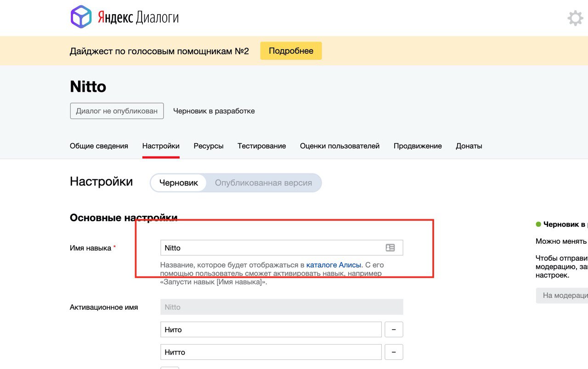This screenshot has width=588, height=369.
Task: Click the Яндекс Диалоги cube logo
Action: 81,17
